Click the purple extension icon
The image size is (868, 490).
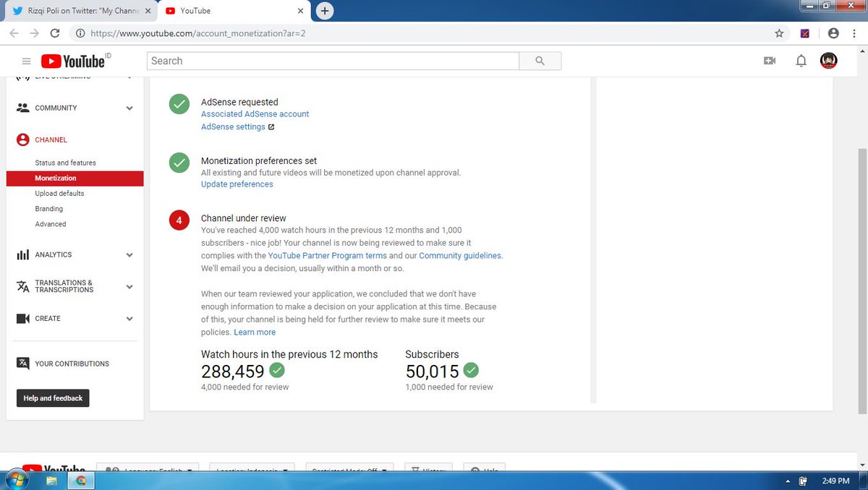[x=805, y=33]
